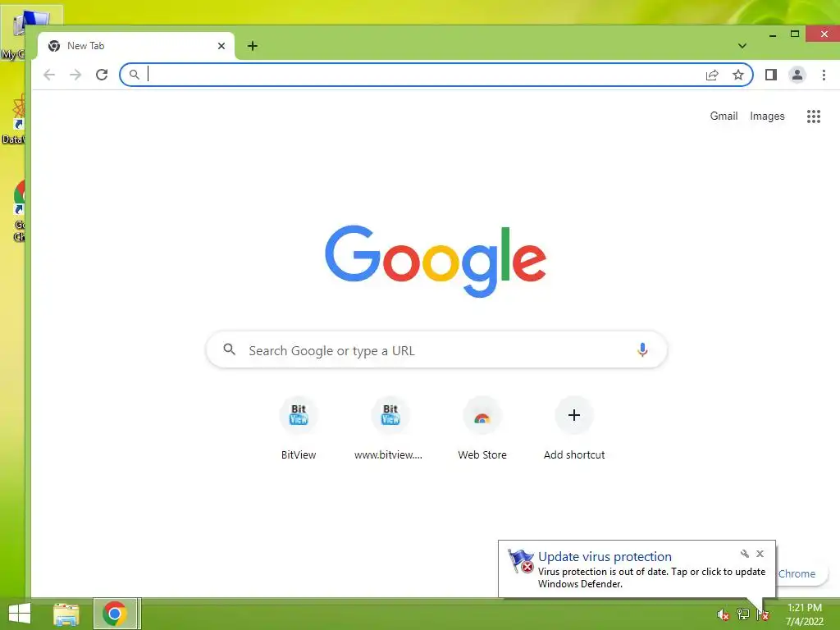Viewport: 840px width, 630px height.
Task: Start voice search with the microphone
Action: tap(642, 349)
